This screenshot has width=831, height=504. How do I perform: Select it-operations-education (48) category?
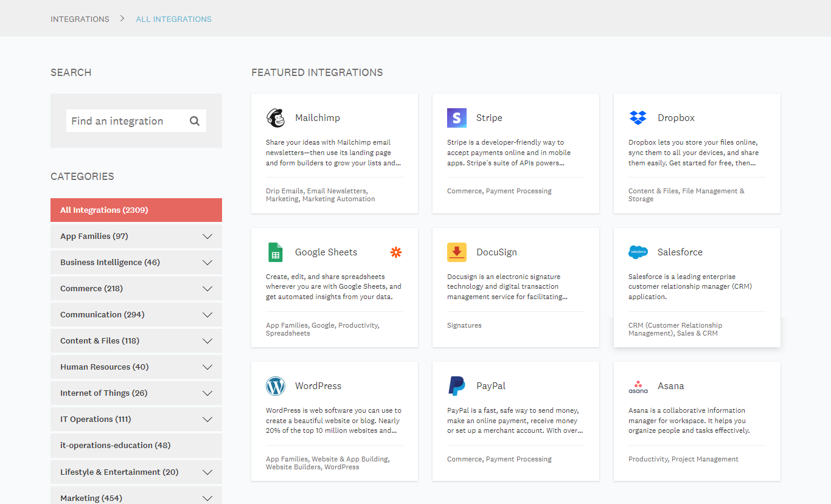coord(136,445)
